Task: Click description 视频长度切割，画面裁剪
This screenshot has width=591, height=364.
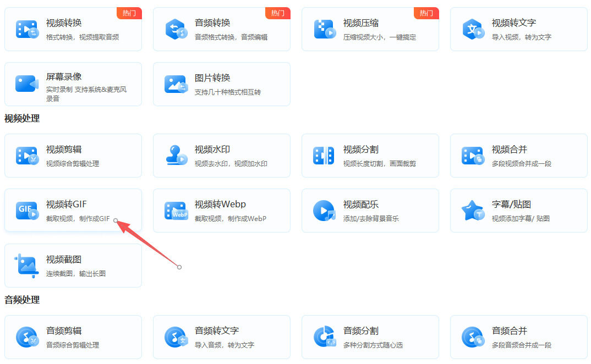Action: (x=380, y=164)
